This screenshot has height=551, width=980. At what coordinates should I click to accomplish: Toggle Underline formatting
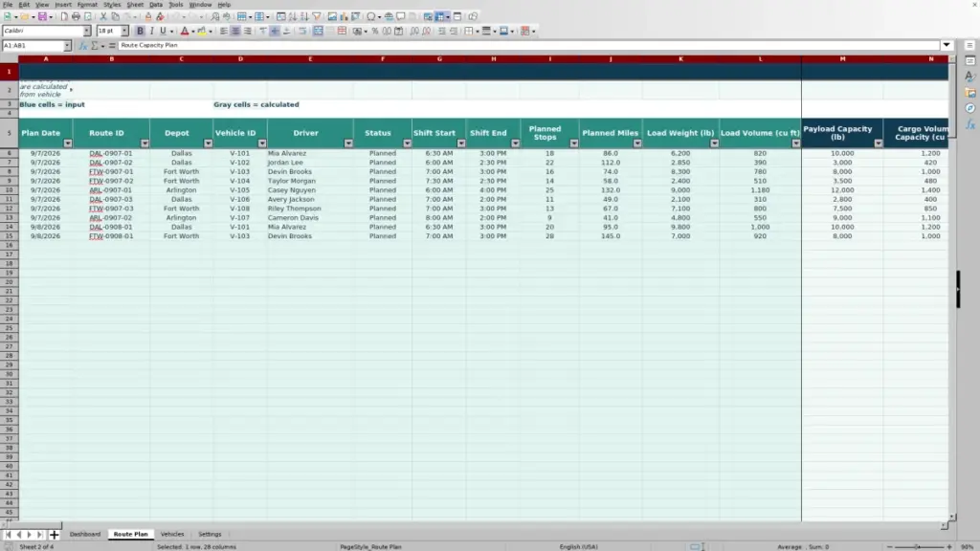coord(163,31)
